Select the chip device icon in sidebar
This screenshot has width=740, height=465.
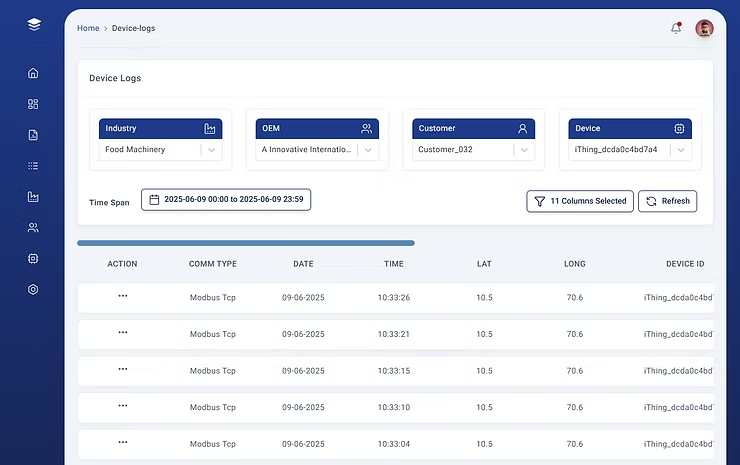point(33,258)
